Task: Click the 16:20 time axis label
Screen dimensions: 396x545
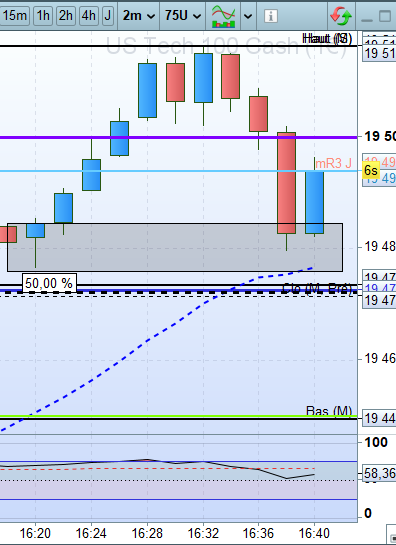Action: click(35, 533)
